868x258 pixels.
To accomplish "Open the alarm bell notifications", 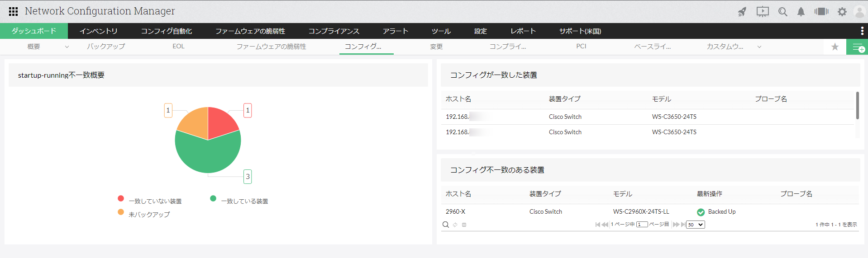I will [x=801, y=12].
